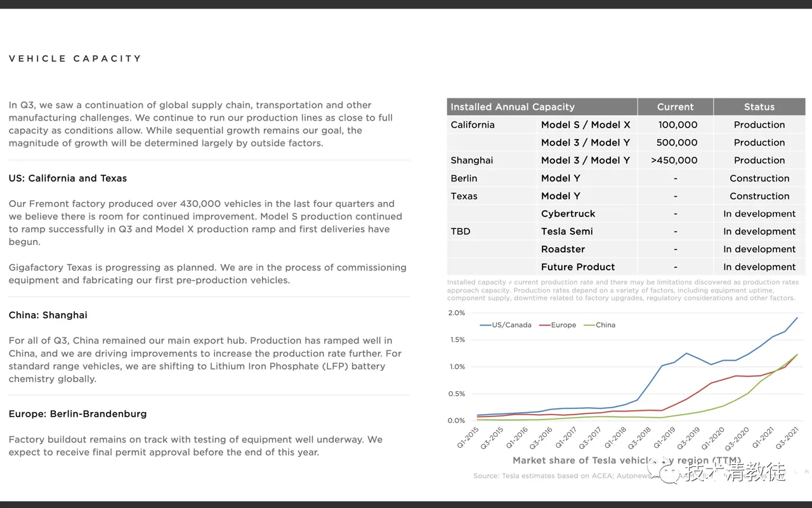Click "Production" status in Model S / Model X row
The image size is (812, 508).
click(x=759, y=124)
